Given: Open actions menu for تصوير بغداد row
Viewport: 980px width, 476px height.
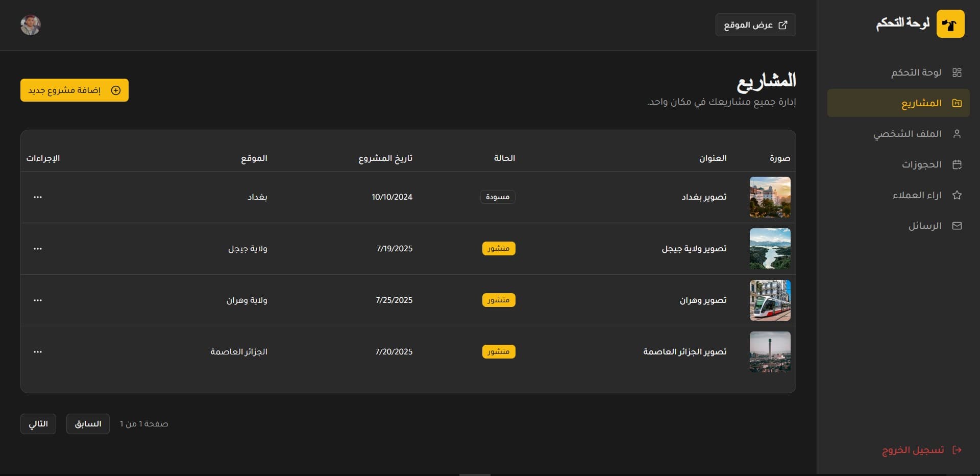Looking at the screenshot, I should 38,197.
